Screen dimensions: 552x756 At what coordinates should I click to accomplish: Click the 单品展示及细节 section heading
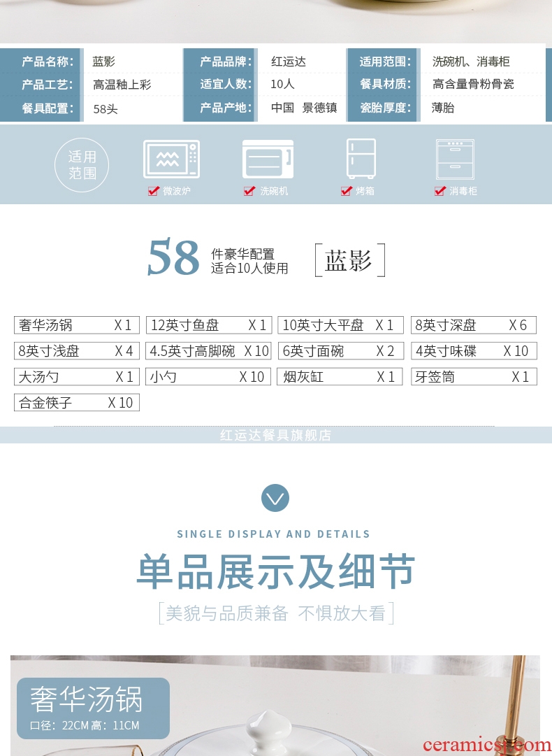pos(275,571)
